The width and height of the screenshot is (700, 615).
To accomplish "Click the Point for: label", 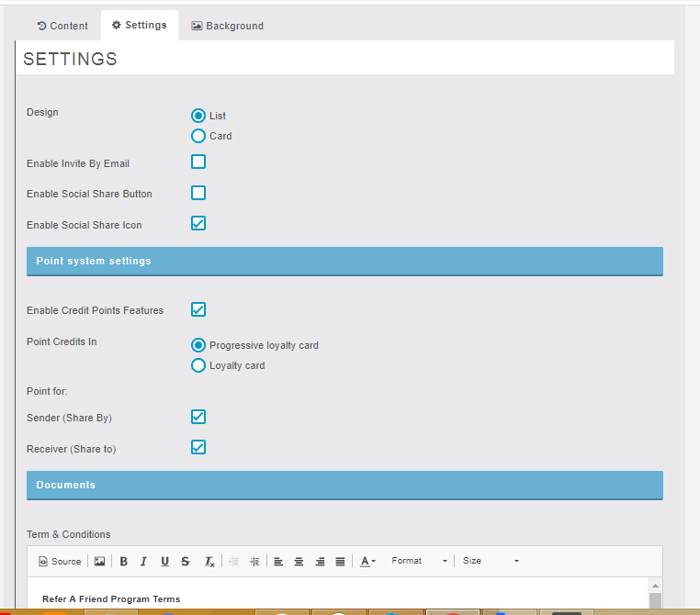I will pos(47,391).
